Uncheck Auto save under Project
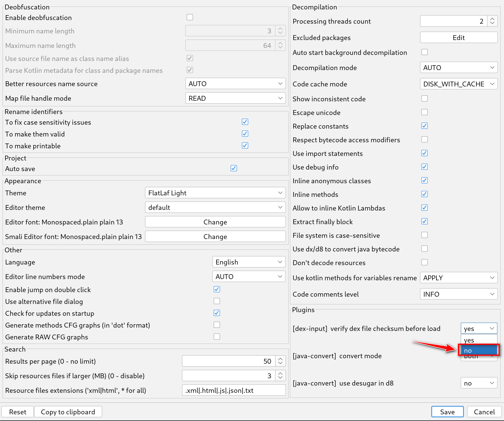The width and height of the screenshot is (504, 421). pos(234,168)
